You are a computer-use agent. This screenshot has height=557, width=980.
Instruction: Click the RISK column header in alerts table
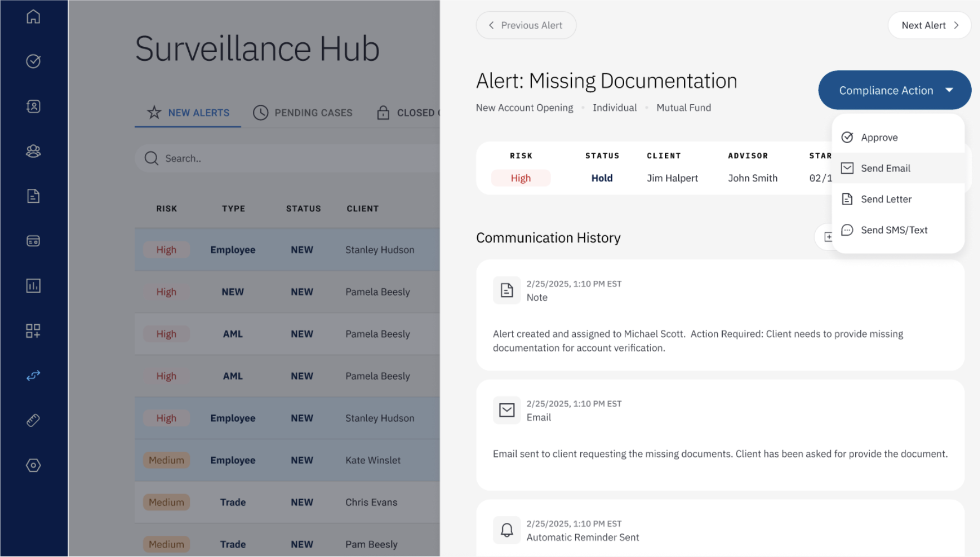166,209
